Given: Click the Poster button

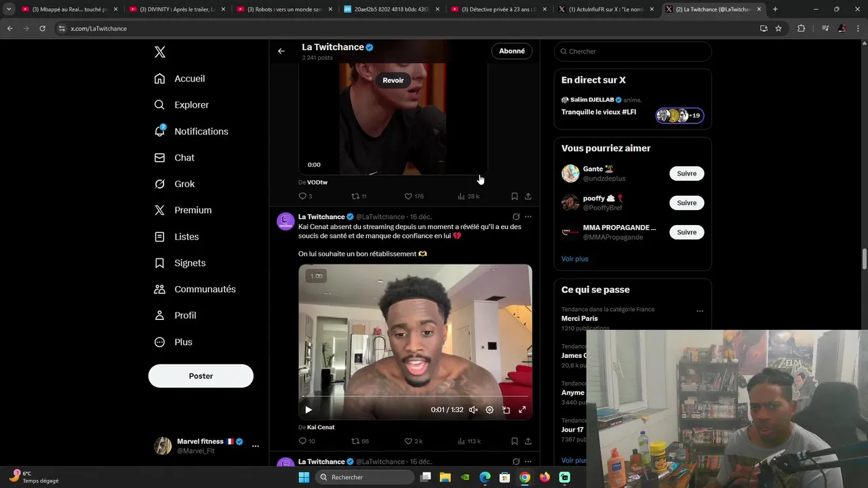Looking at the screenshot, I should click(x=201, y=376).
